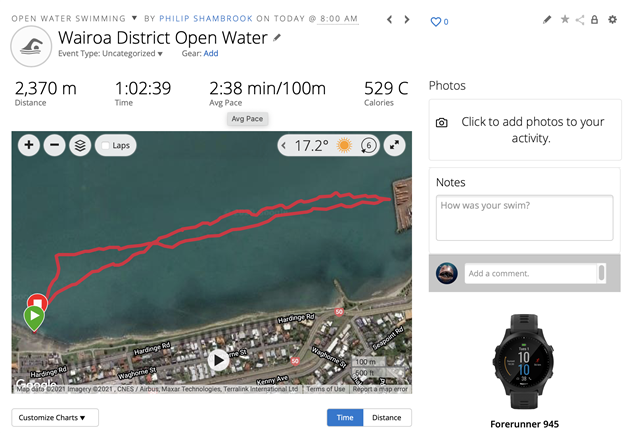640x433 pixels.
Task: Go to the next activity arrow
Action: 406,19
